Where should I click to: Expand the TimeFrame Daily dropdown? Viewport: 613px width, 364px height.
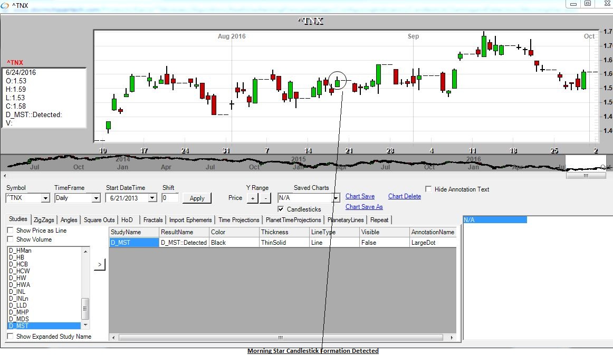(95, 198)
